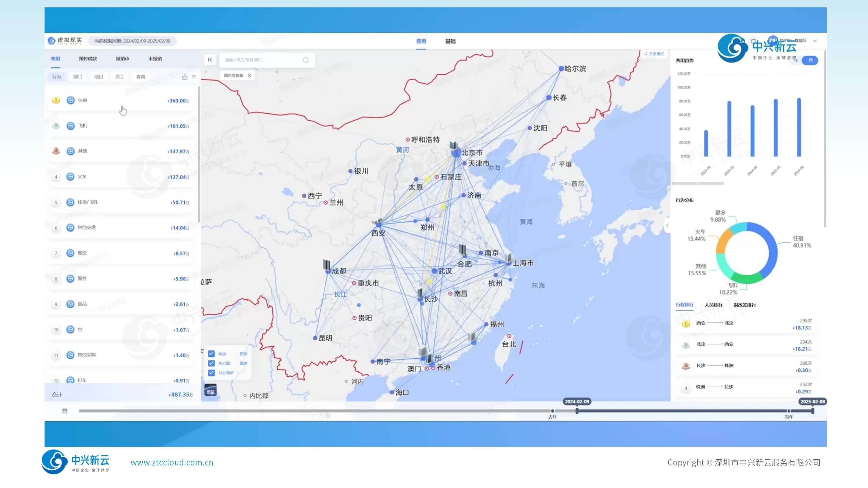Click the 服务 category icon

(x=70, y=279)
